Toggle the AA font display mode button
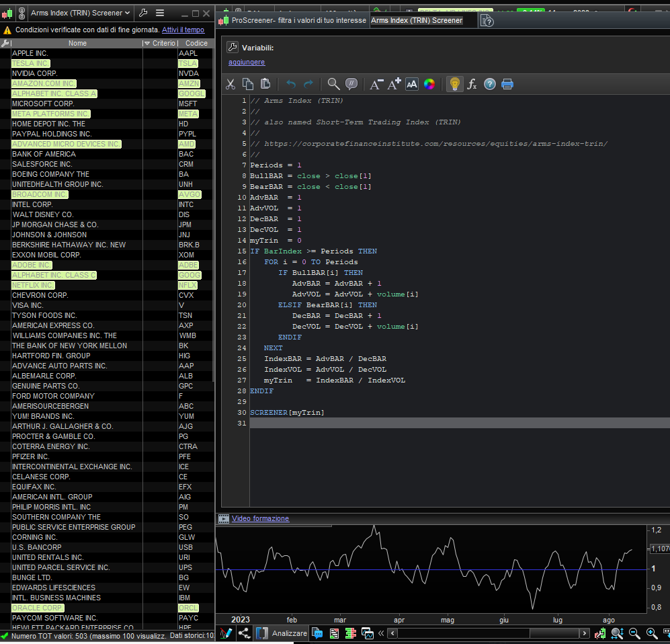 point(412,84)
